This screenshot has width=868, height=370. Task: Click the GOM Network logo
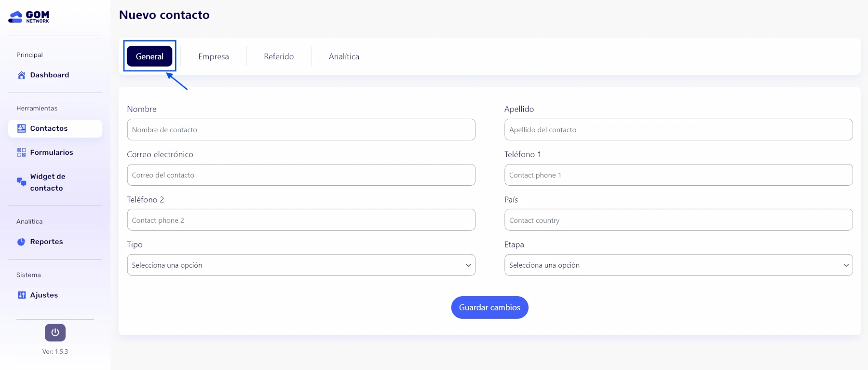[29, 17]
